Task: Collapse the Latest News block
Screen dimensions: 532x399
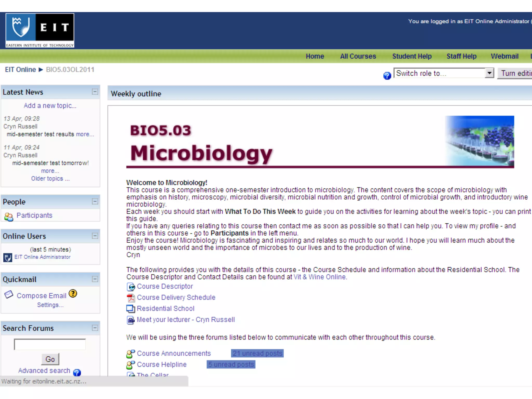Action: 95,92
